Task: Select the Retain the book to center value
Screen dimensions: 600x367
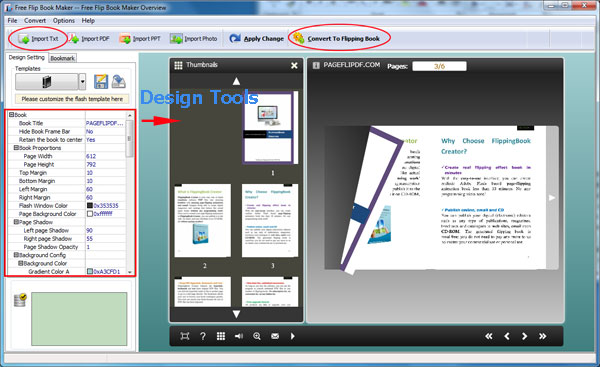Action: (105, 140)
